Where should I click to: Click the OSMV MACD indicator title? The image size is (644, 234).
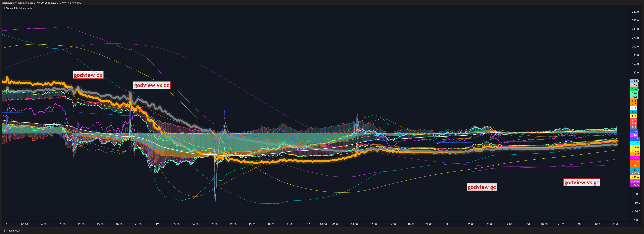(17, 8)
